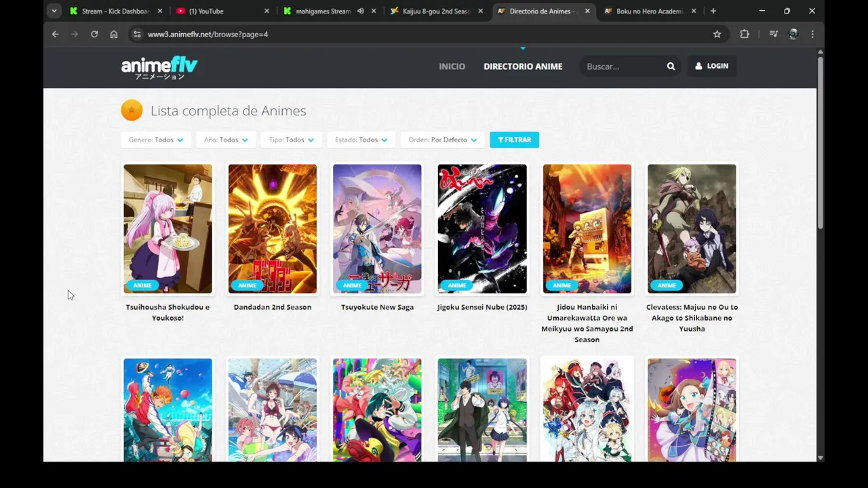This screenshot has height=488, width=868.
Task: Reload the page with refresh icon
Action: click(x=94, y=34)
